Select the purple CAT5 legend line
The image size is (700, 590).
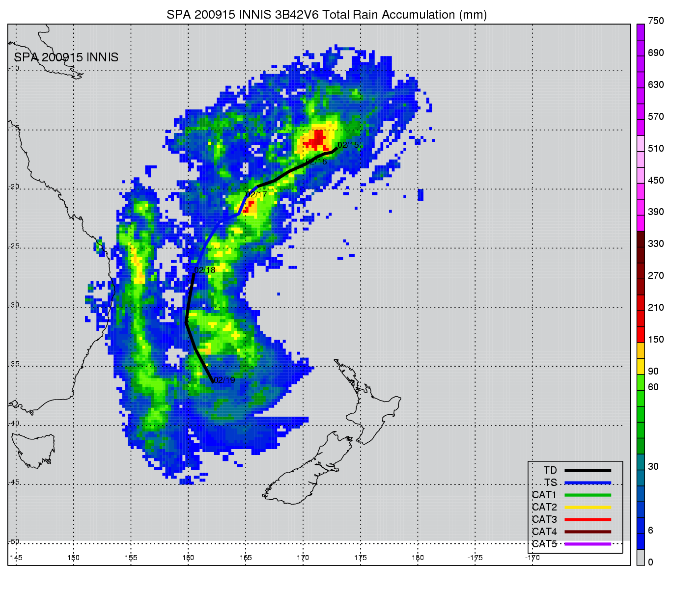coord(588,544)
